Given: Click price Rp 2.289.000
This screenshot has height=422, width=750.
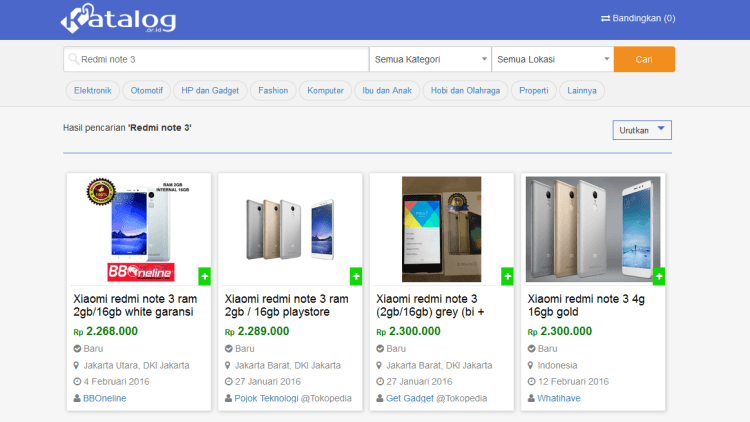Looking at the screenshot, I should click(x=257, y=331).
